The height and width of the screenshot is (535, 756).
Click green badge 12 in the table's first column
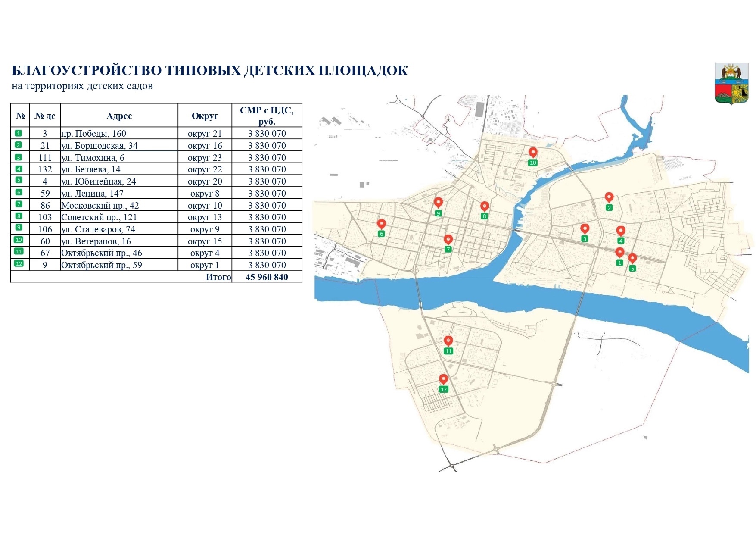tap(19, 264)
